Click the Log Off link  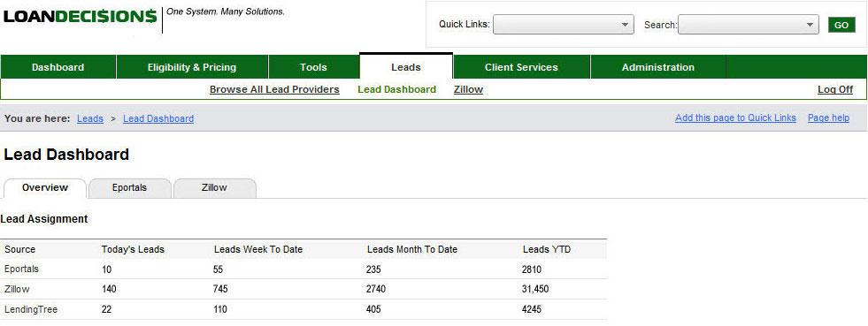click(835, 89)
